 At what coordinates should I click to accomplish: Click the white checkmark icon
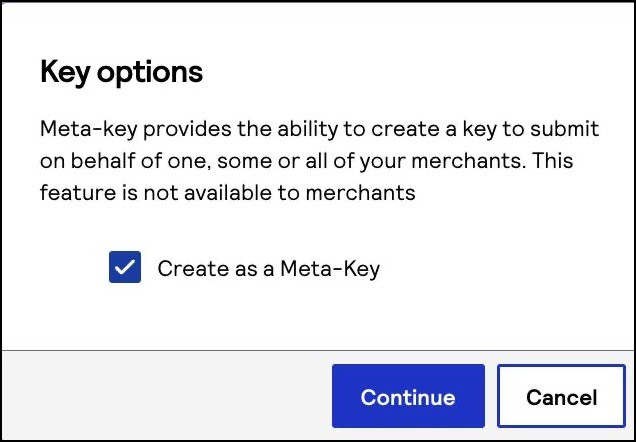[x=125, y=268]
